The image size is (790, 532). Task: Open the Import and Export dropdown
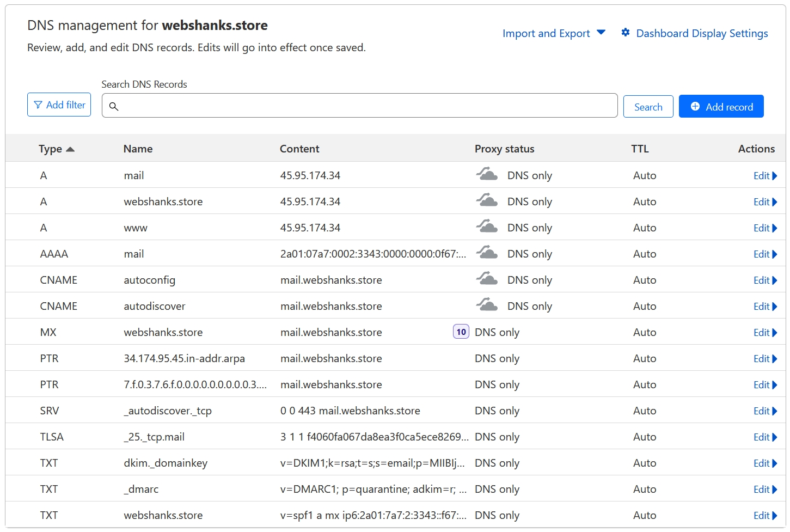click(553, 33)
